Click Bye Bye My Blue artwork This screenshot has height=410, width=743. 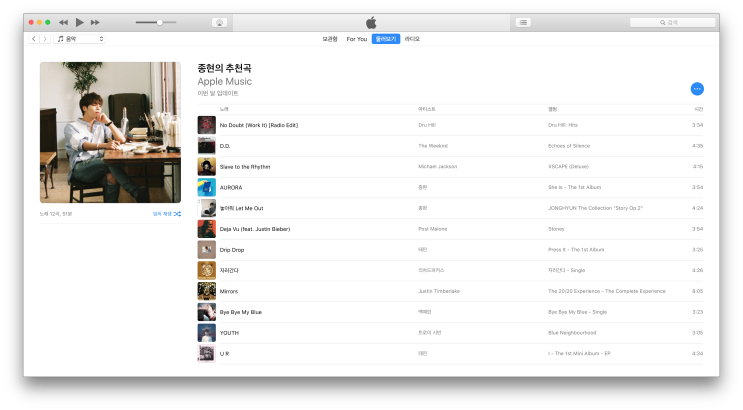pyautogui.click(x=207, y=312)
